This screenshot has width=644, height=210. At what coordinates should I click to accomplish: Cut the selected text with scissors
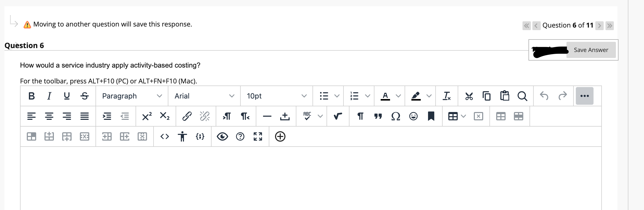coord(469,96)
